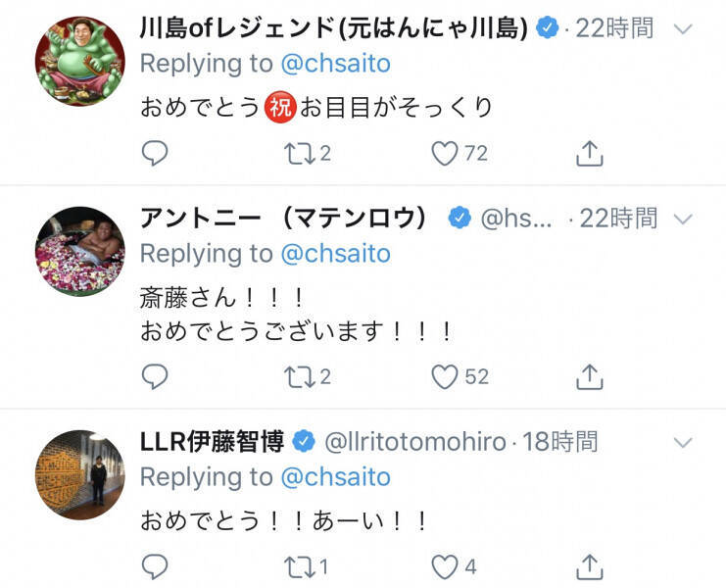Share LLR伊藤智博's tweet
This screenshot has width=726, height=588.
(588, 565)
